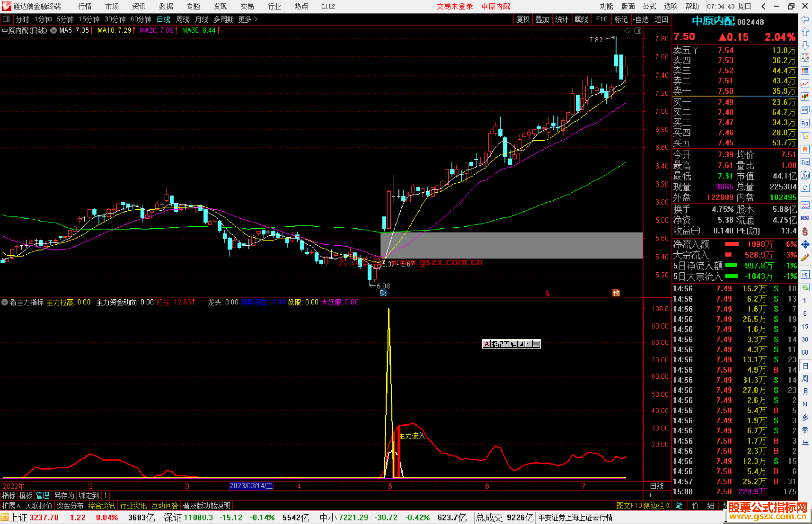This screenshot has height=524, width=812.
Task: Click the 复权 button
Action: click(523, 19)
